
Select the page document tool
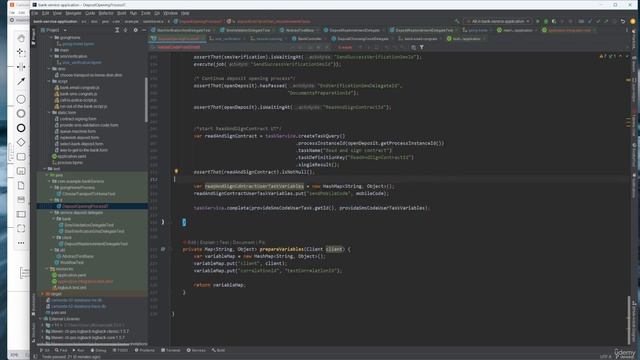(21, 186)
